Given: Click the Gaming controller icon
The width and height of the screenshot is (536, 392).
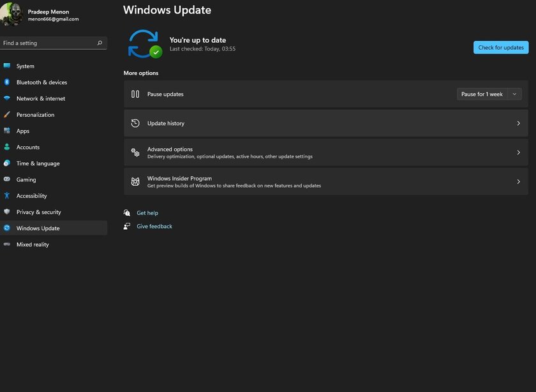Looking at the screenshot, I should 7,179.
